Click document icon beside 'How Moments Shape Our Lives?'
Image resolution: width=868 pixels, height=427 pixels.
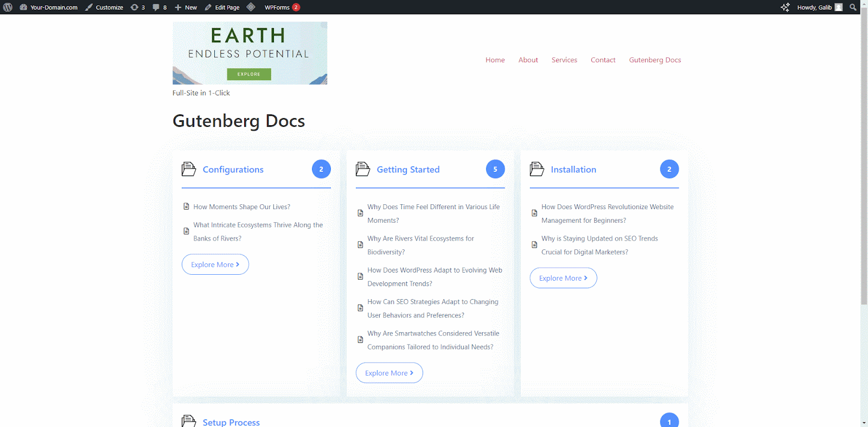pyautogui.click(x=186, y=206)
